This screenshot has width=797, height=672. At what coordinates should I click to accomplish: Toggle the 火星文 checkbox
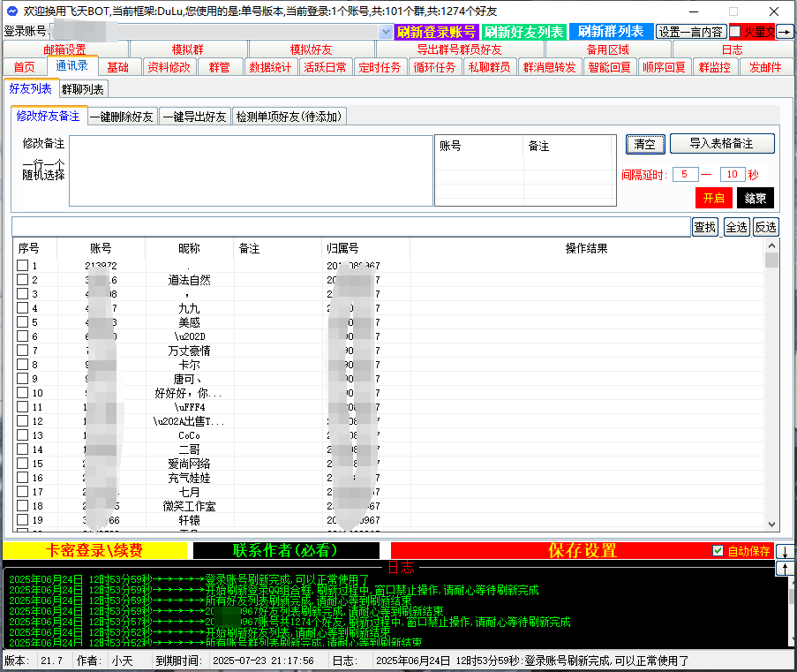coord(735,32)
